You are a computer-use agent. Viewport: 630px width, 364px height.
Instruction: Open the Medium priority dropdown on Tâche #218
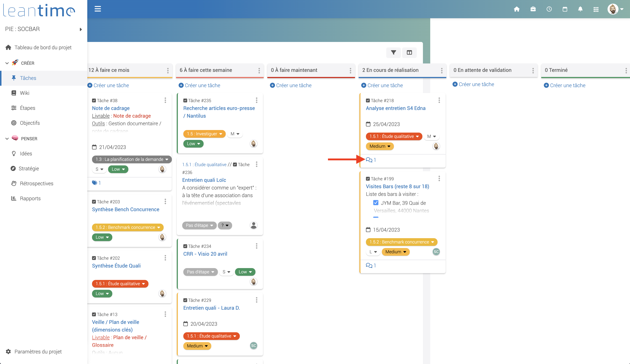380,146
